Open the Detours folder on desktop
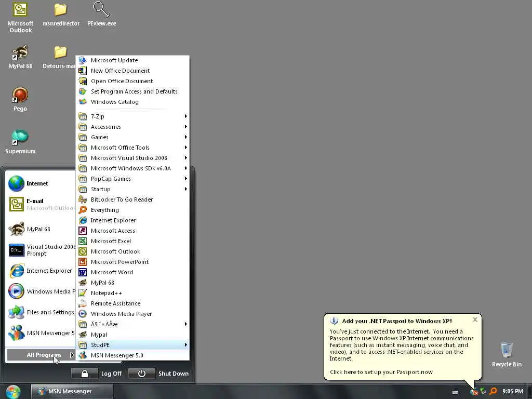The height and width of the screenshot is (399, 532). [60, 56]
